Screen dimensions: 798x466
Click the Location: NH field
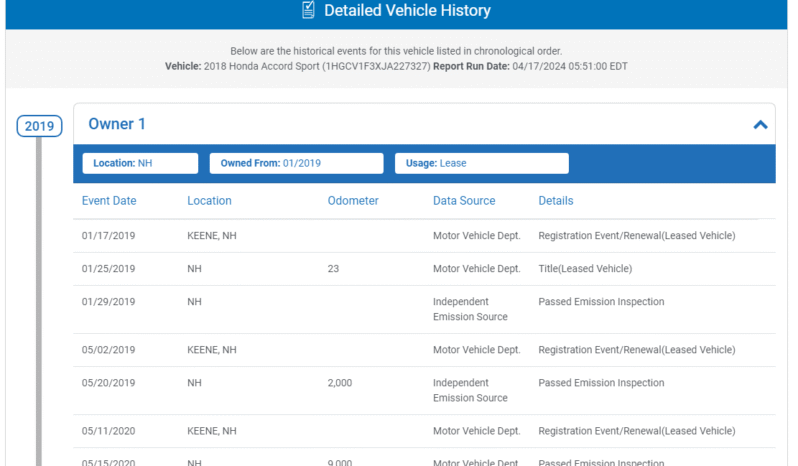click(140, 163)
